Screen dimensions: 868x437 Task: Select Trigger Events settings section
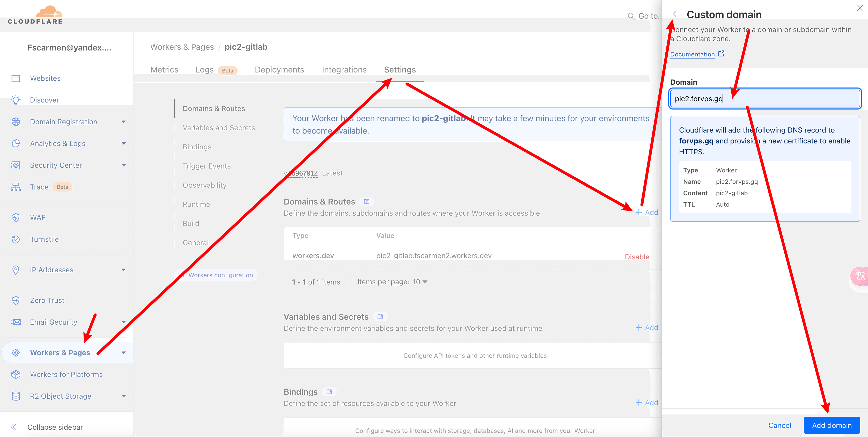[207, 166]
